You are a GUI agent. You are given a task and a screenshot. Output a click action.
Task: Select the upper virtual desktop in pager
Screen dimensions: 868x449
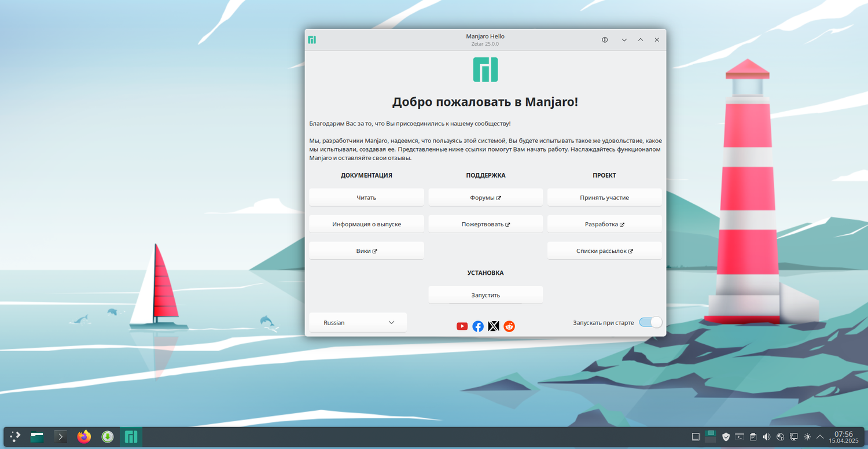(711, 433)
